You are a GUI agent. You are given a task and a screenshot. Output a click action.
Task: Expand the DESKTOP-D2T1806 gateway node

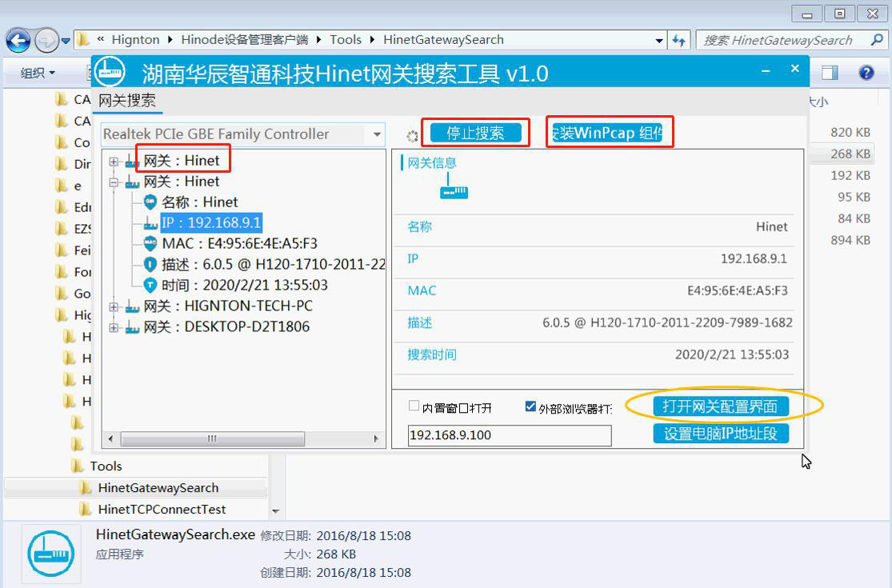tap(114, 327)
